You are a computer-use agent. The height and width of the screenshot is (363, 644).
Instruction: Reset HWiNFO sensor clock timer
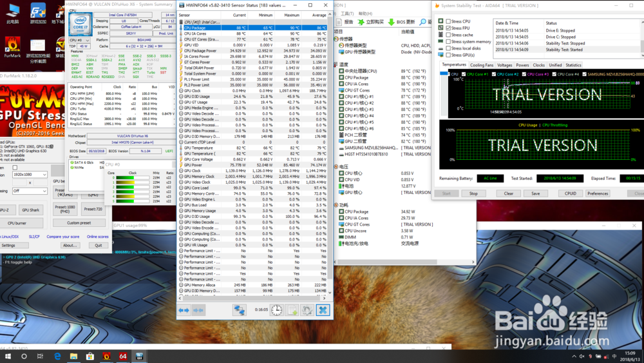click(x=277, y=310)
